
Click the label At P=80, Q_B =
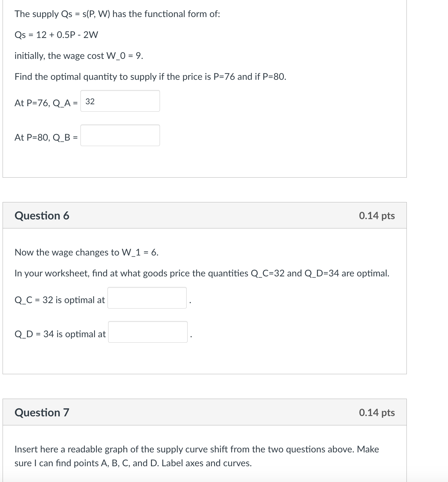pyautogui.click(x=46, y=137)
